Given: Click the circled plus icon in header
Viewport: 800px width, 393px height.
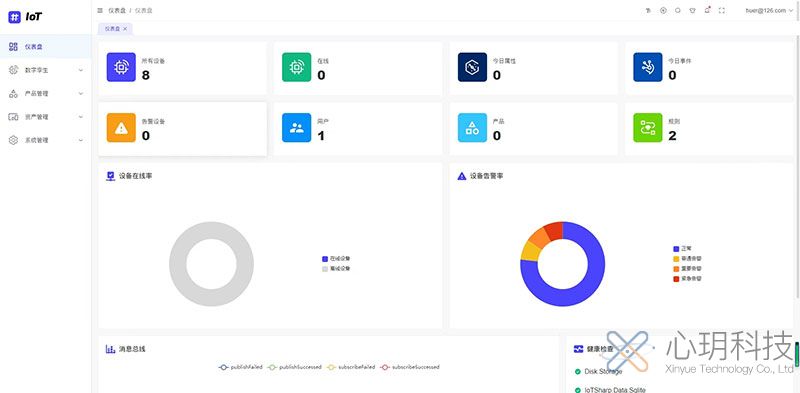Looking at the screenshot, I should coord(663,10).
